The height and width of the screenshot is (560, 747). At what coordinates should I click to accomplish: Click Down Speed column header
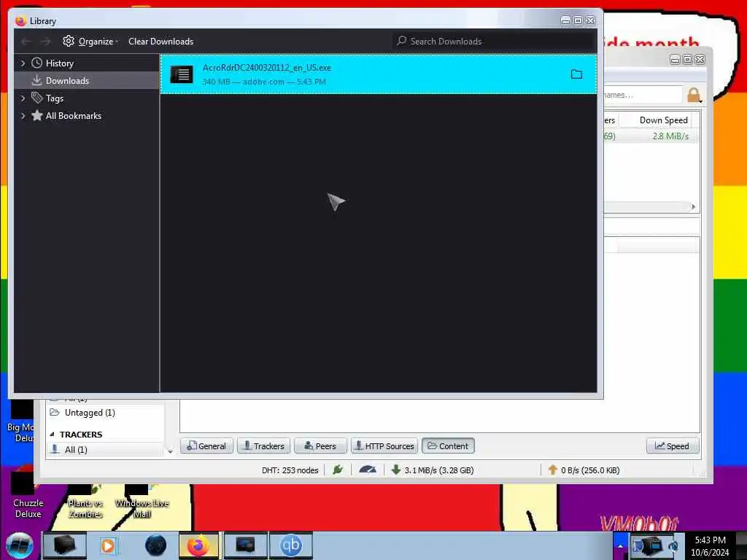click(x=663, y=120)
